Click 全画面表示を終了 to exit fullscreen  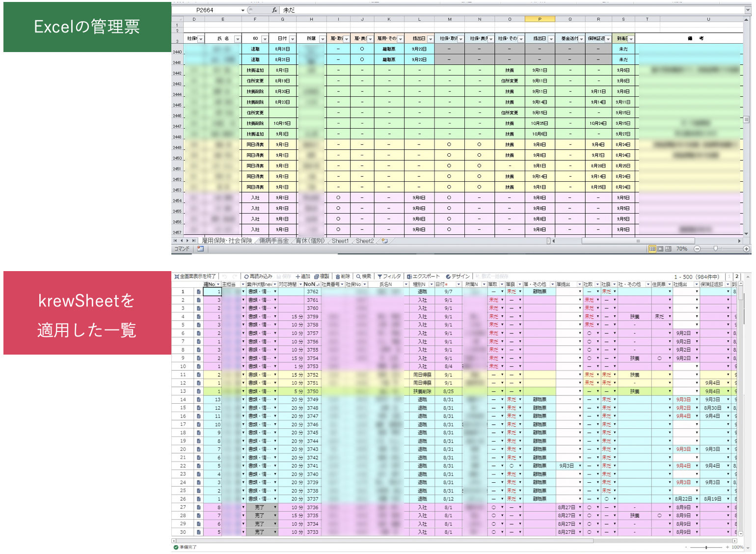pos(195,277)
